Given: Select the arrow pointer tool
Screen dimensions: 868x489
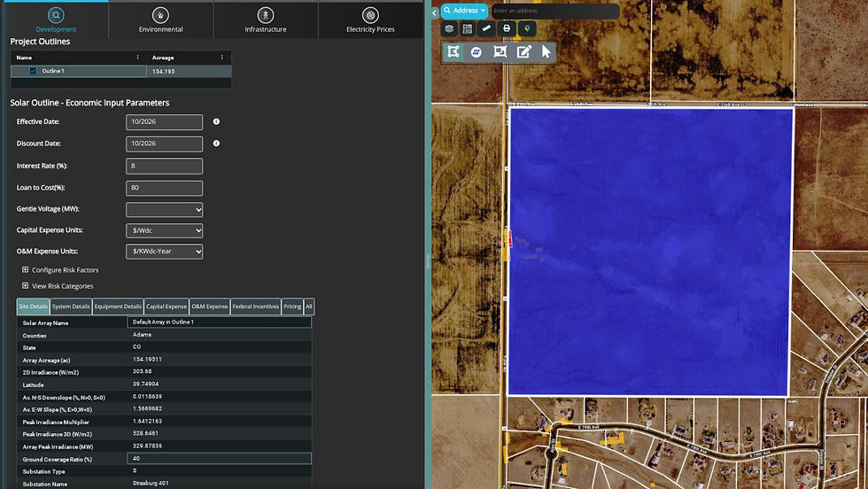Looking at the screenshot, I should coord(546,51).
